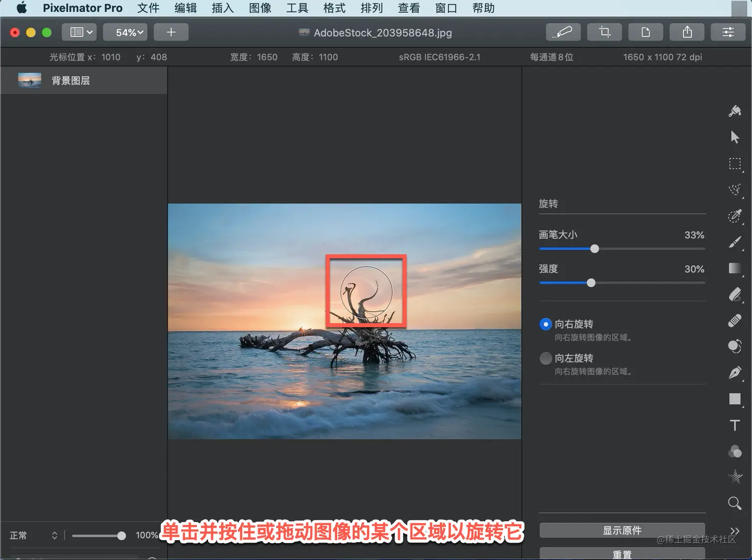The height and width of the screenshot is (560, 752).
Task: Click the plus Insert toolbar button
Action: click(171, 32)
